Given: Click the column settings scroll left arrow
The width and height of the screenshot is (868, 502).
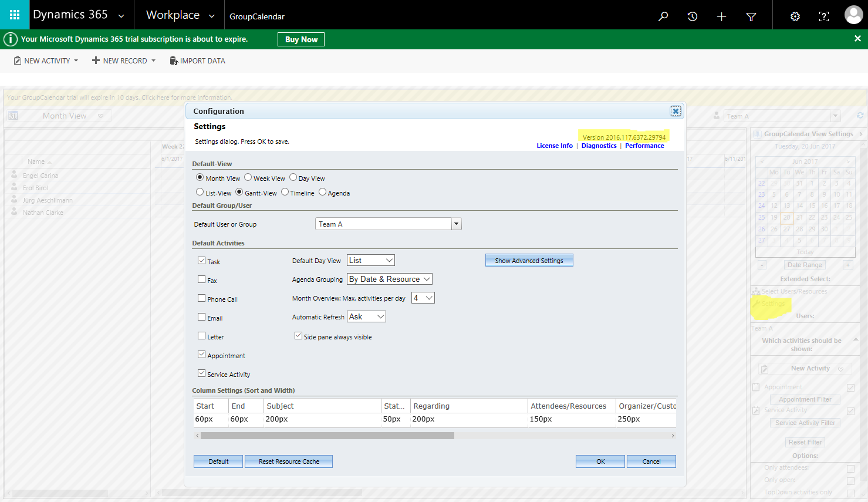Looking at the screenshot, I should pyautogui.click(x=197, y=436).
